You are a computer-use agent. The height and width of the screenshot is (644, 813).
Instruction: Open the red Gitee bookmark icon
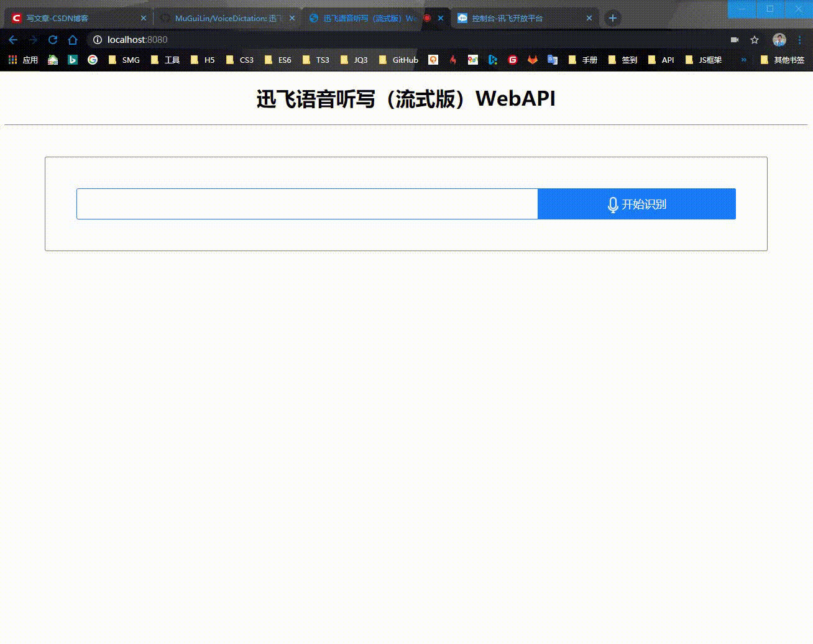513,60
